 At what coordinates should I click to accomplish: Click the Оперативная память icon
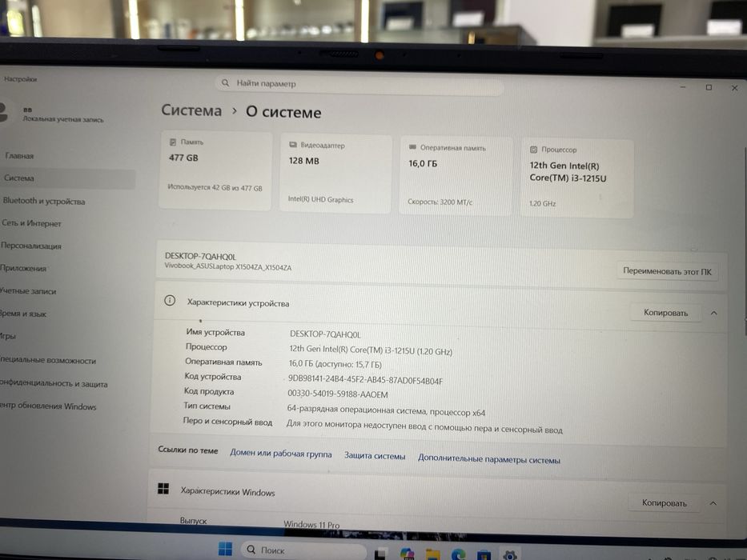(412, 147)
